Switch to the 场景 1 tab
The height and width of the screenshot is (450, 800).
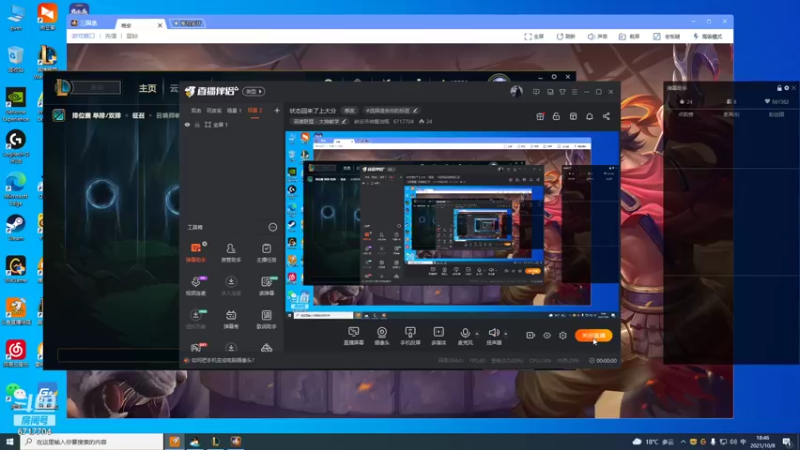(x=234, y=110)
